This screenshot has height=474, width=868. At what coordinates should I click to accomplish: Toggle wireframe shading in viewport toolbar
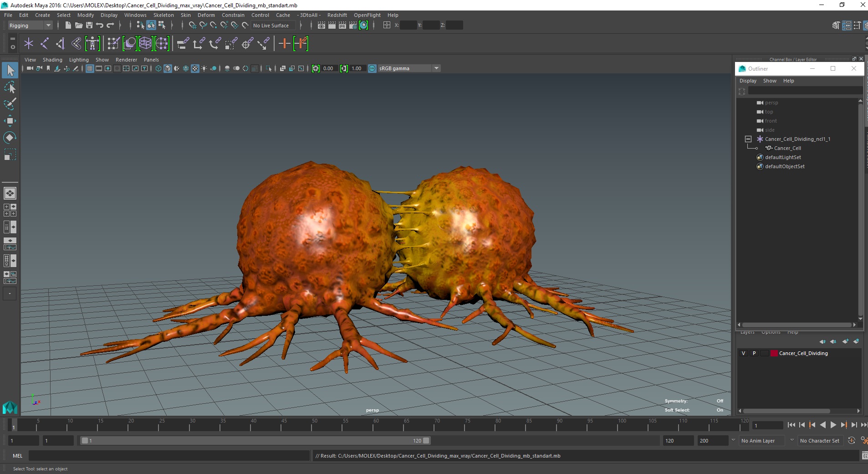click(x=158, y=68)
